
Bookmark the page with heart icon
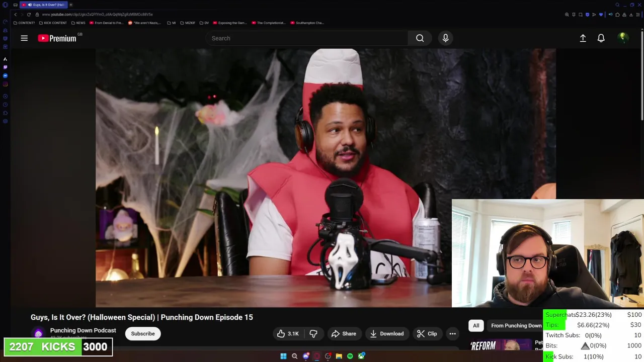tap(601, 15)
